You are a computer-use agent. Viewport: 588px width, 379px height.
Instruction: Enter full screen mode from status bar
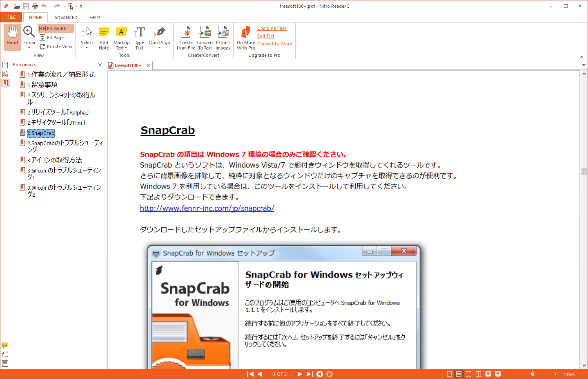pyautogui.click(x=488, y=374)
